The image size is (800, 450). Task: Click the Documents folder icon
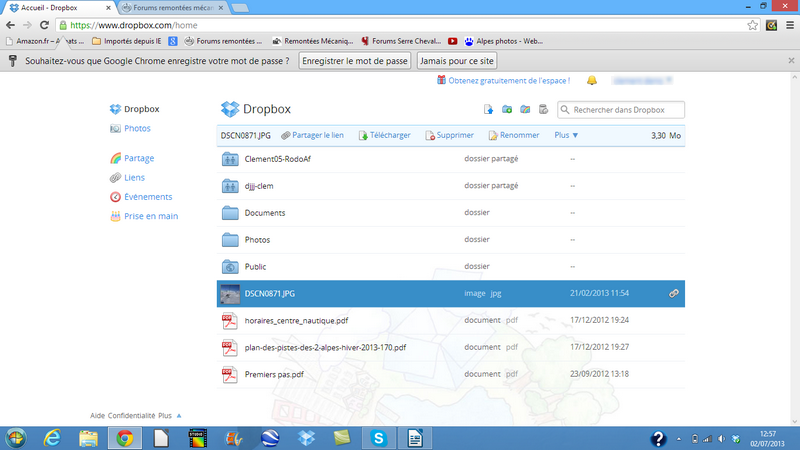pyautogui.click(x=230, y=213)
